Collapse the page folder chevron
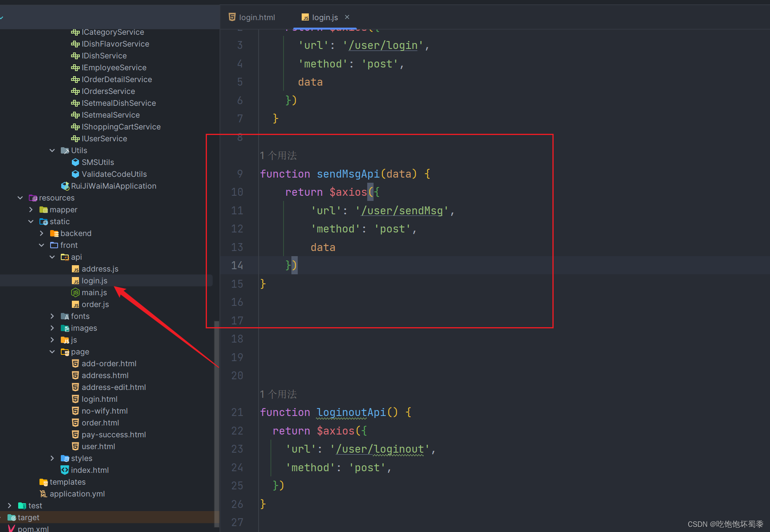The image size is (770, 532). pos(52,352)
